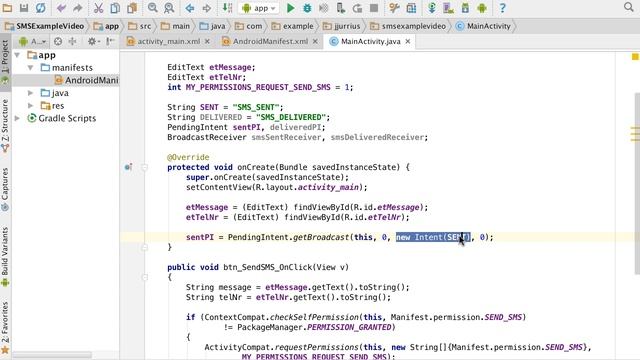Click the Hide project panel icon
Viewport: 640px width, 360px height.
click(x=110, y=42)
